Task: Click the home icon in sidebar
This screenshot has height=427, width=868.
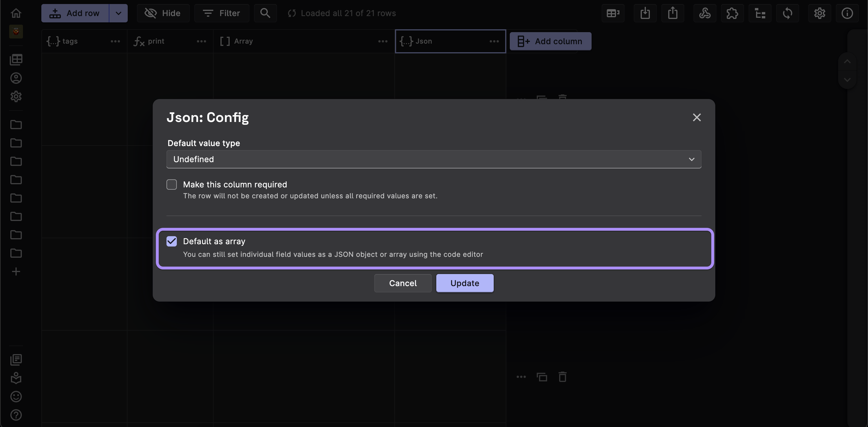Action: [x=16, y=13]
